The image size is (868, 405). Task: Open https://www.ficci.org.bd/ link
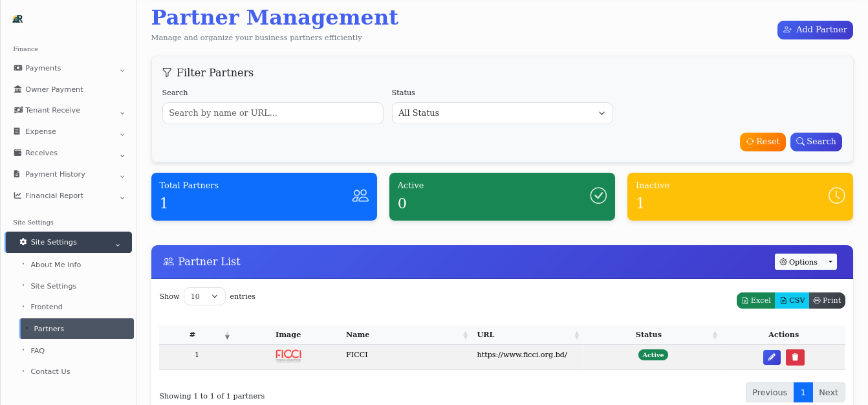pos(522,355)
